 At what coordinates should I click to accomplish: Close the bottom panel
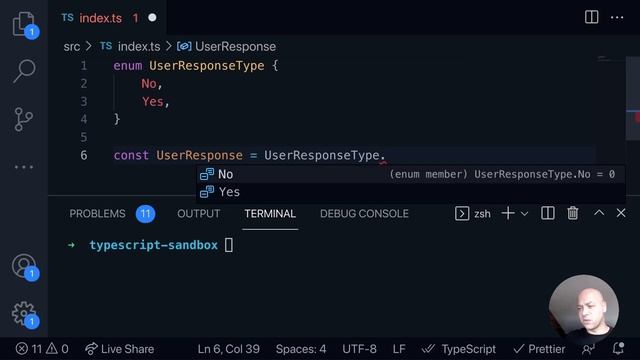pyautogui.click(x=621, y=213)
